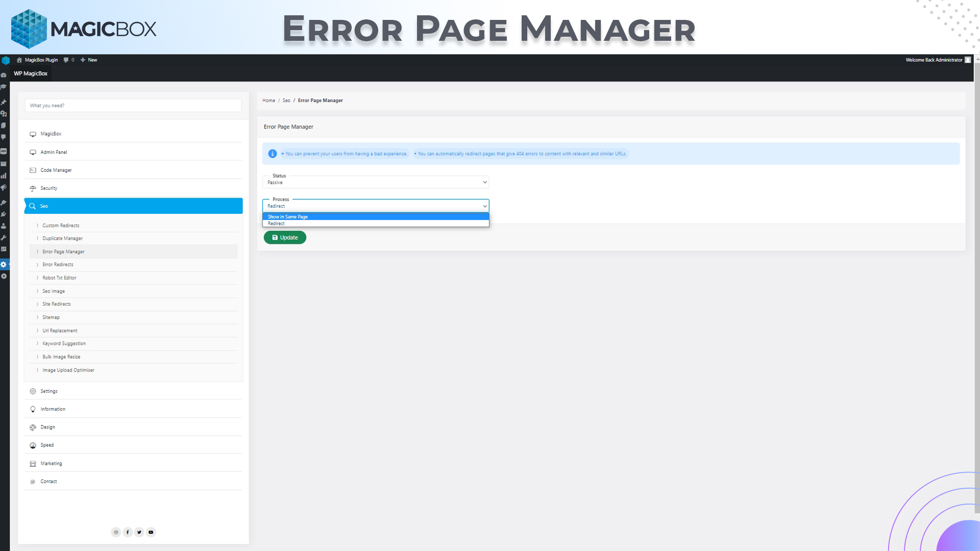Open MagicBox YouTube social icon
The height and width of the screenshot is (551, 980).
tap(151, 532)
